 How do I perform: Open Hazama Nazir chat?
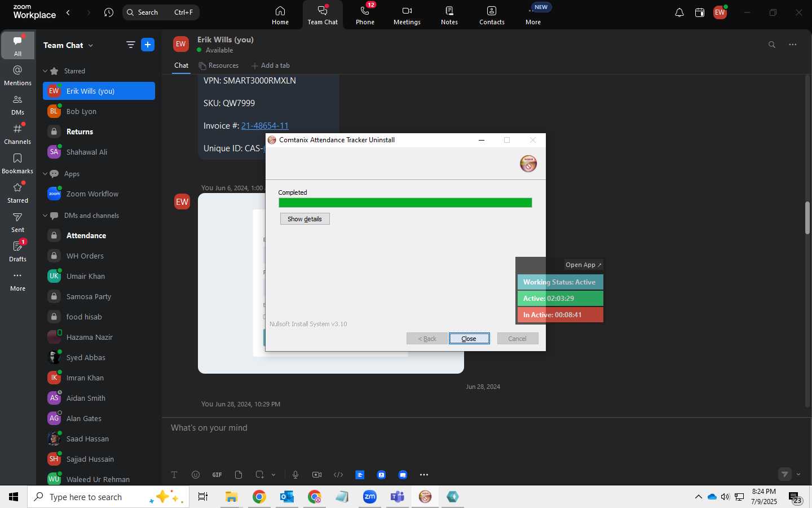[99, 337]
